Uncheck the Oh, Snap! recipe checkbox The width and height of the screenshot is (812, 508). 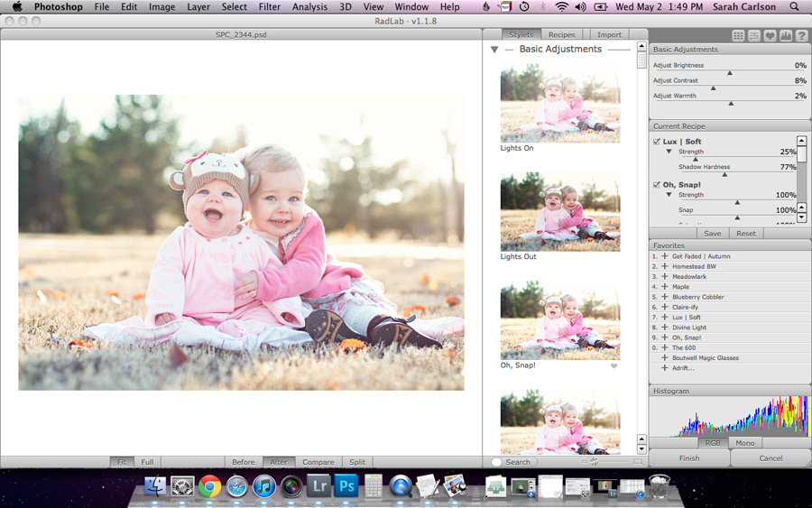[x=656, y=185]
